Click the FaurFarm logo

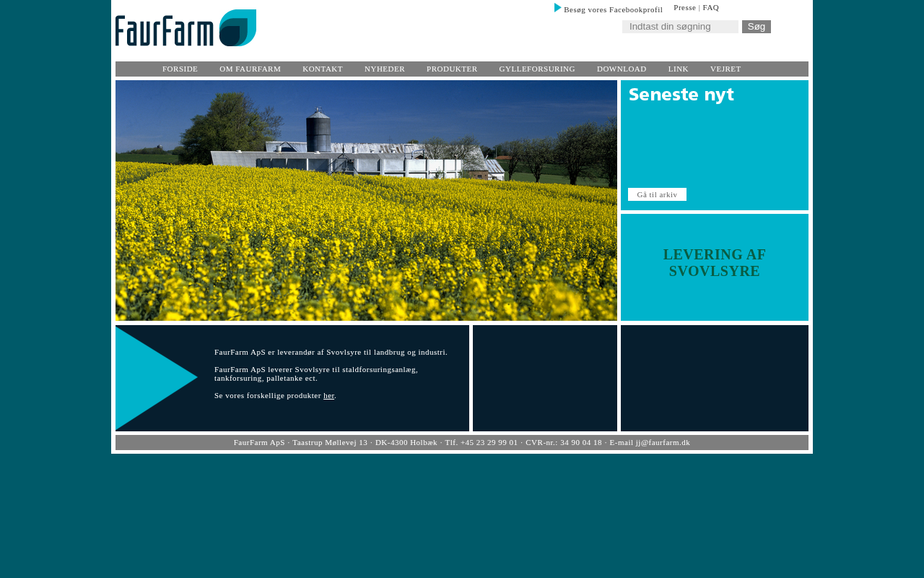click(x=186, y=28)
